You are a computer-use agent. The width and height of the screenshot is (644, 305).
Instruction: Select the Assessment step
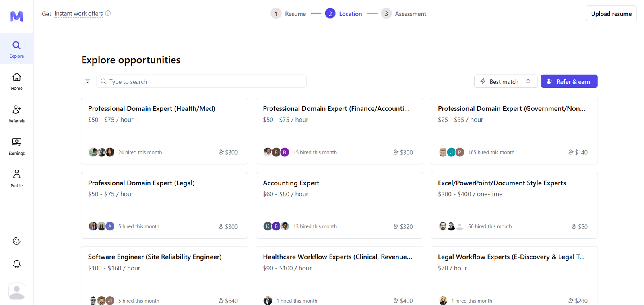[403, 14]
